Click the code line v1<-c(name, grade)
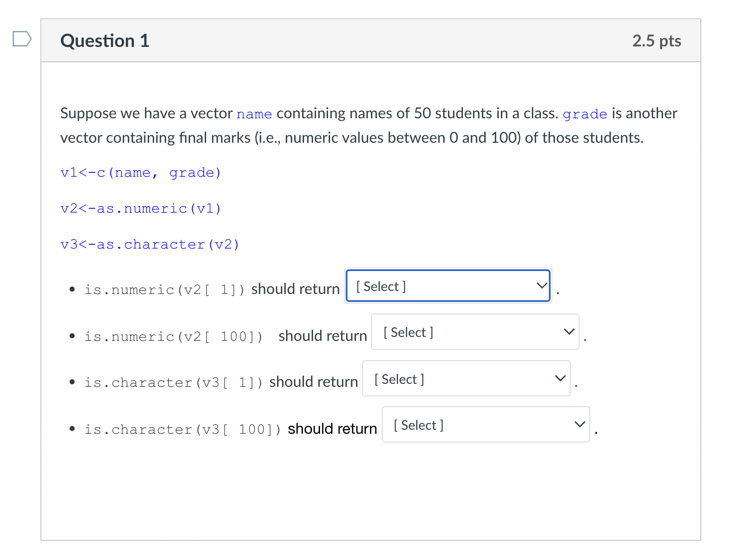 (140, 173)
